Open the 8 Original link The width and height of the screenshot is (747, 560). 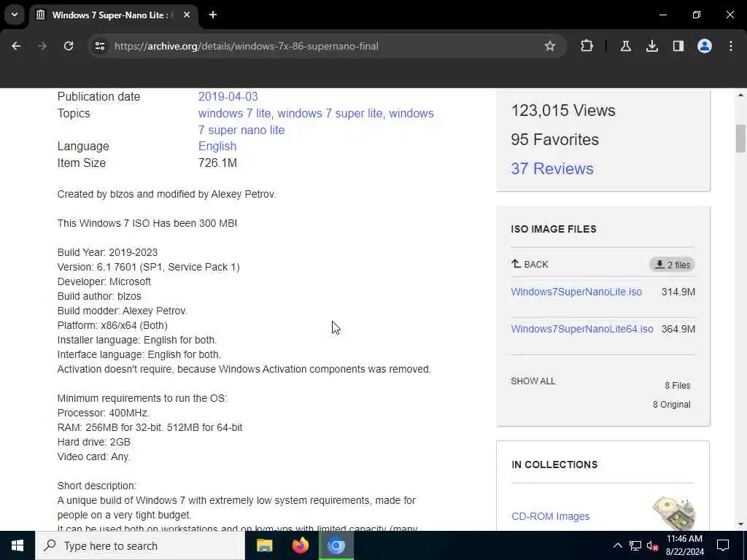coord(671,405)
